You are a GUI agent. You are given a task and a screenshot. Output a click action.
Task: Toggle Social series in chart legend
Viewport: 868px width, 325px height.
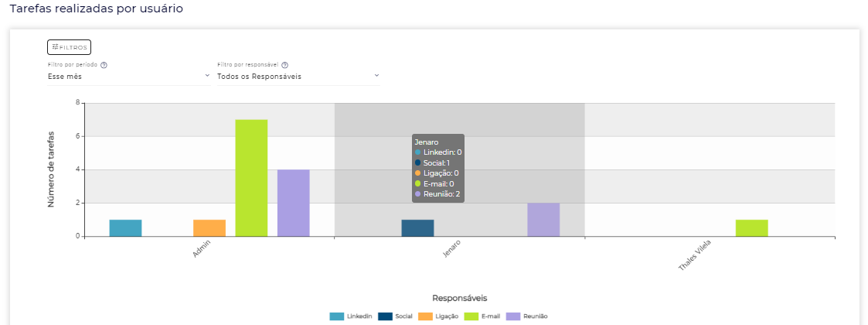click(x=396, y=316)
